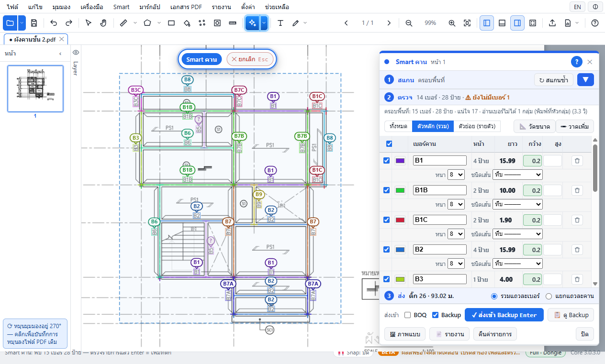Image resolution: width=605 pixels, height=364 pixels.
Task: Select the ruler measure tool
Action: click(123, 23)
